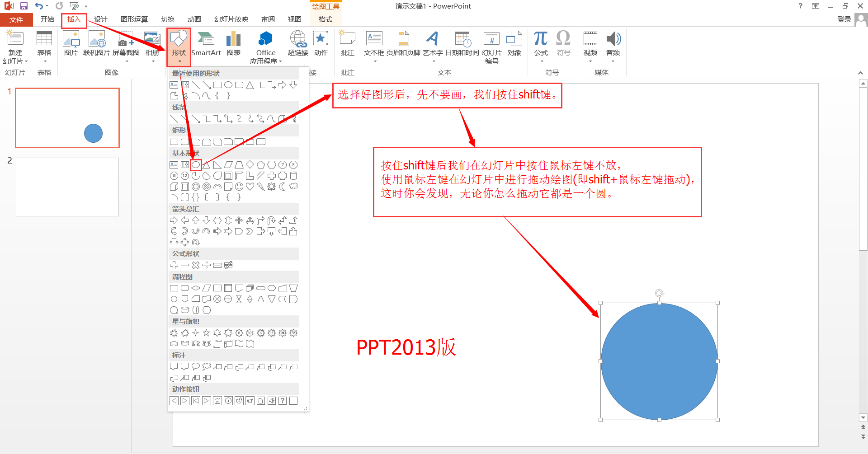Image resolution: width=868 pixels, height=454 pixels.
Task: Click the Save icon in quick access
Action: (24, 6)
